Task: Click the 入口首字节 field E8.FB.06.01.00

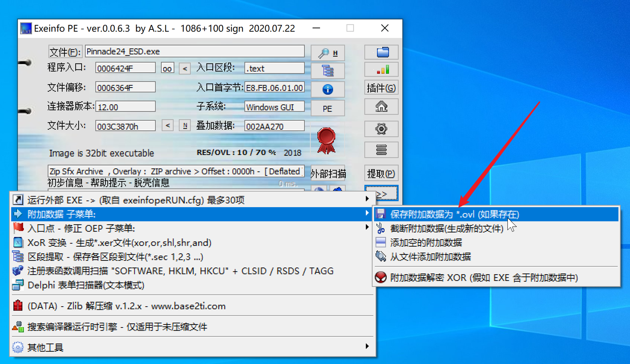Action: click(x=274, y=87)
